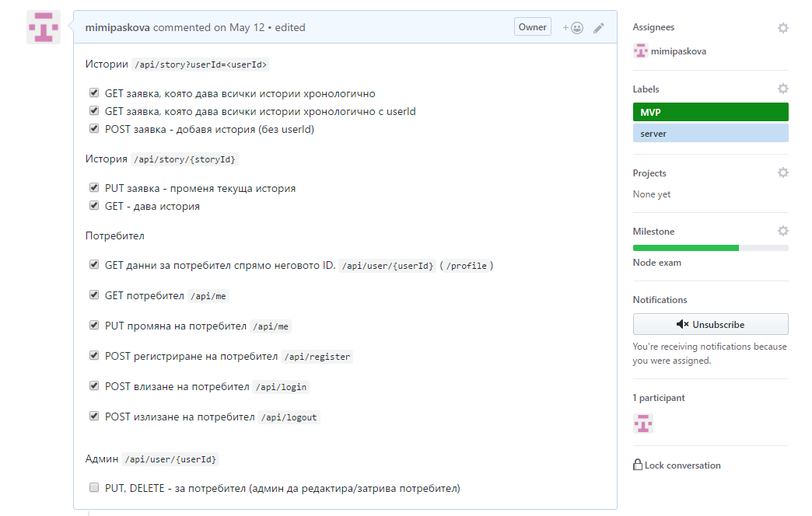Click the May 12 comment timestamp
This screenshot has height=516, width=812.
click(x=247, y=27)
